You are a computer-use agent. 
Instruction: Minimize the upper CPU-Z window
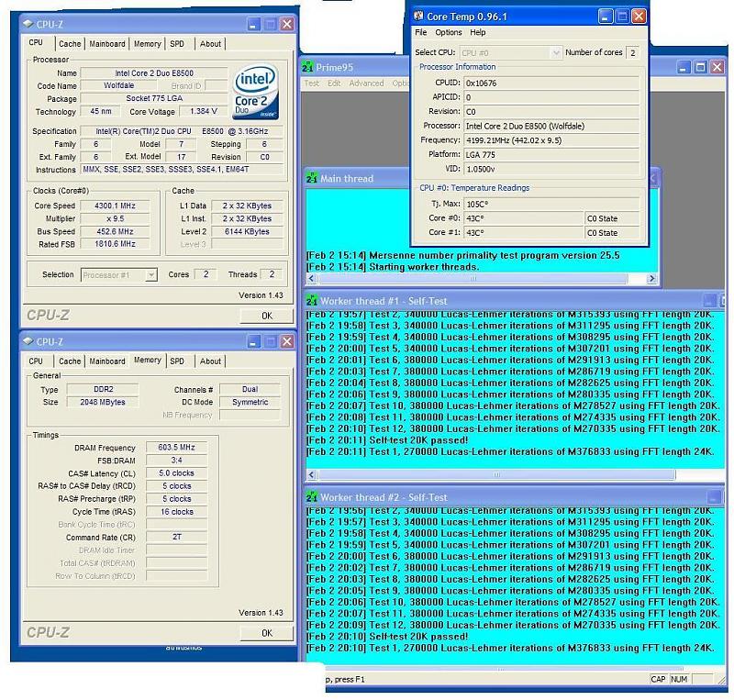(x=253, y=25)
